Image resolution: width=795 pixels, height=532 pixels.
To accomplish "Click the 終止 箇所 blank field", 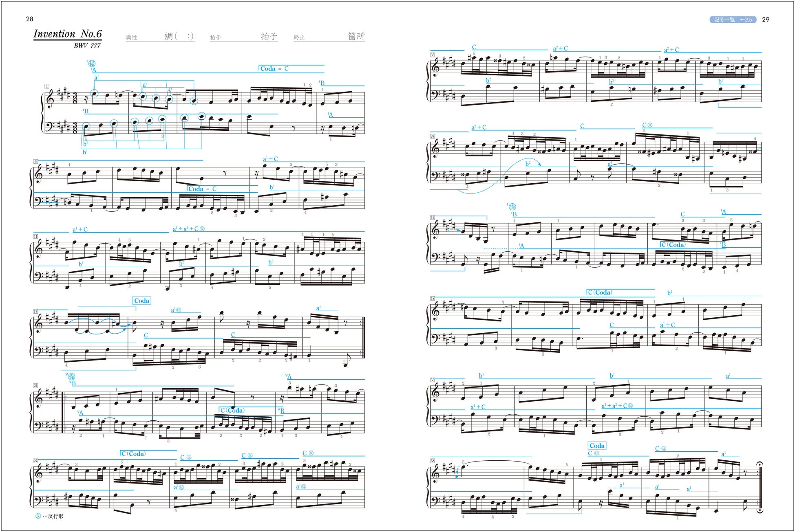I will click(x=329, y=37).
